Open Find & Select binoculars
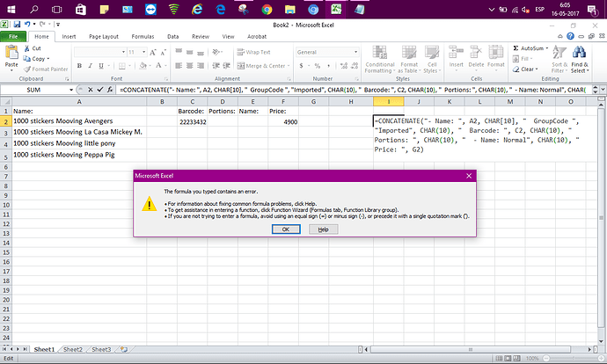The height and width of the screenshot is (364, 607). 580,59
